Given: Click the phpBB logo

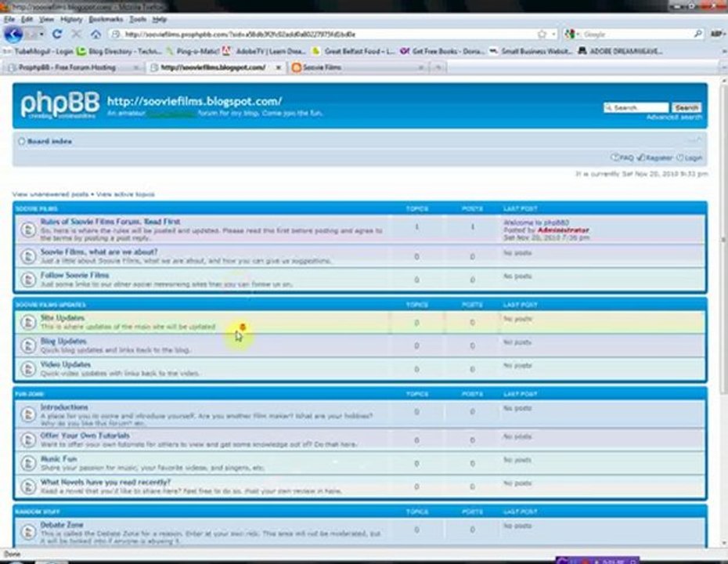Looking at the screenshot, I should (x=59, y=105).
